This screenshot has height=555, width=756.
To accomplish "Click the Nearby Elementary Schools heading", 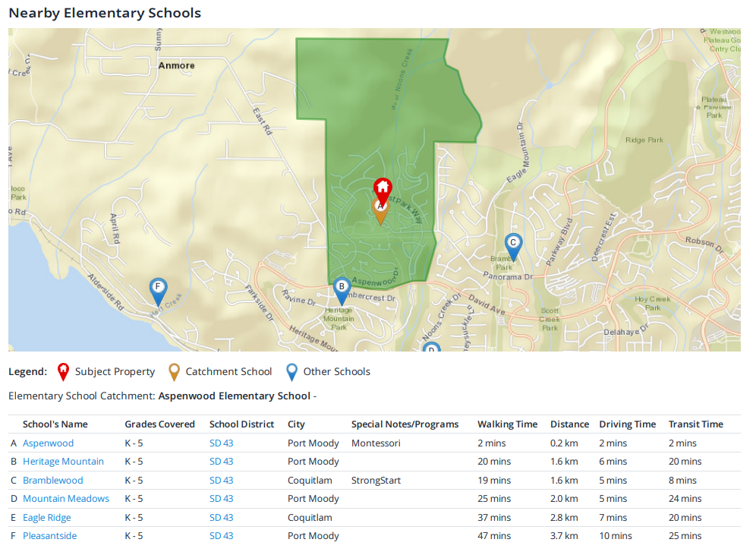I will (105, 13).
